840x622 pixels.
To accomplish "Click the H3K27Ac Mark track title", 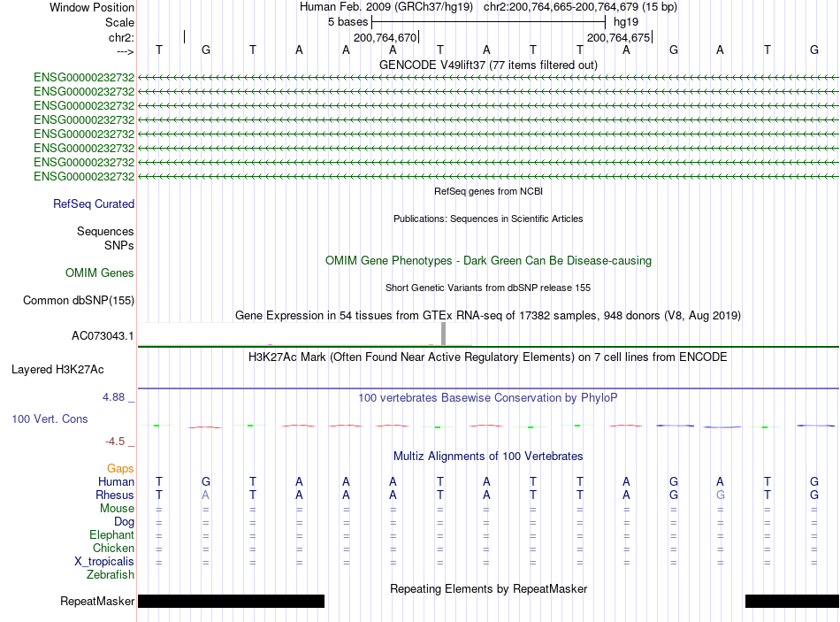I will coord(488,357).
